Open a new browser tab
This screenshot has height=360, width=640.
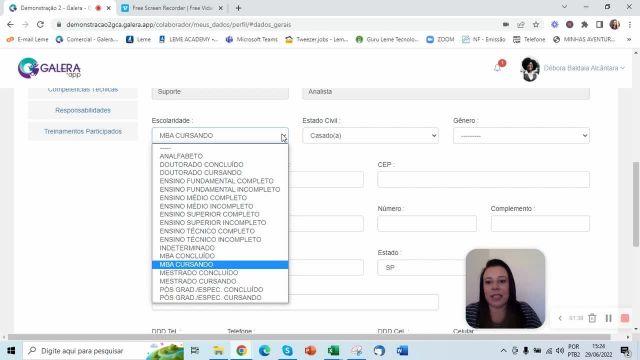coord(238,8)
